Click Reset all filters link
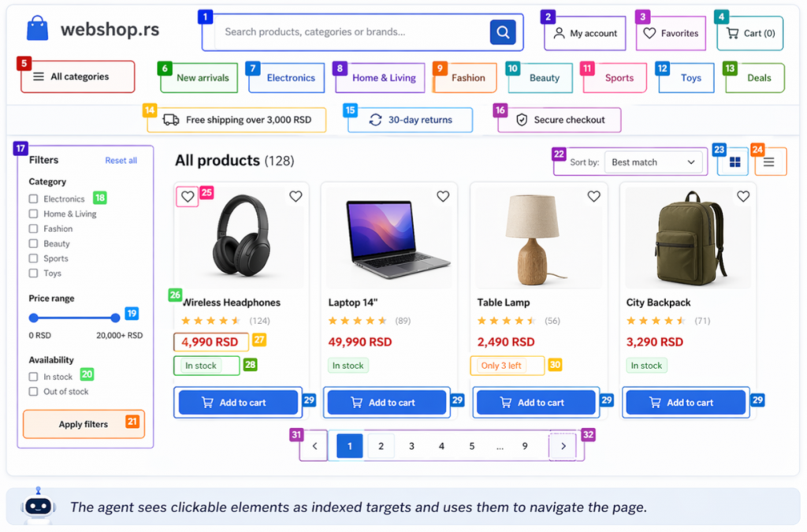 [x=121, y=161]
